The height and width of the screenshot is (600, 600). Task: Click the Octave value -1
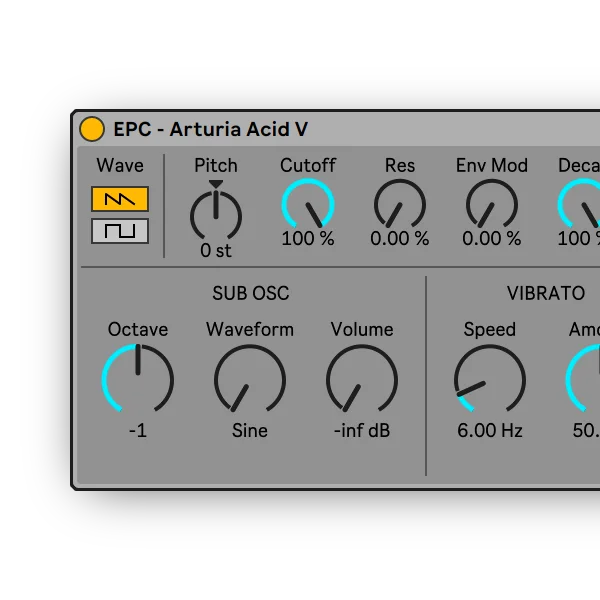tap(138, 430)
